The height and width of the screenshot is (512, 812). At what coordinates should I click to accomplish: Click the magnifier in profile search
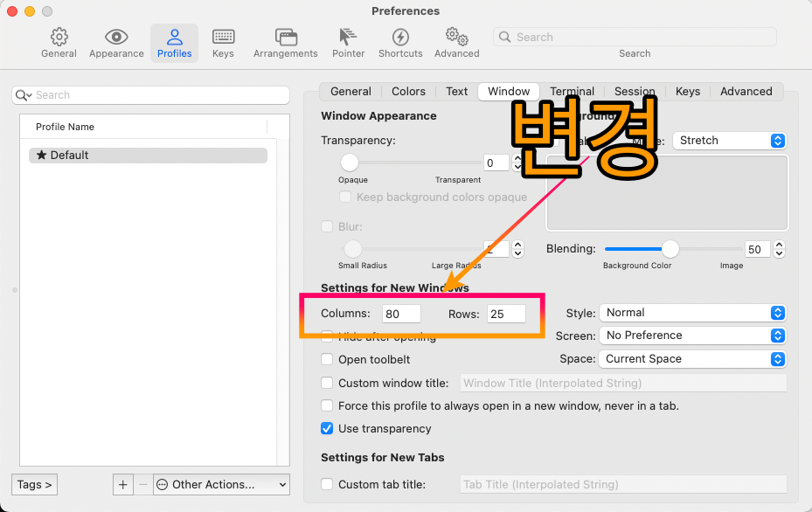click(x=22, y=95)
